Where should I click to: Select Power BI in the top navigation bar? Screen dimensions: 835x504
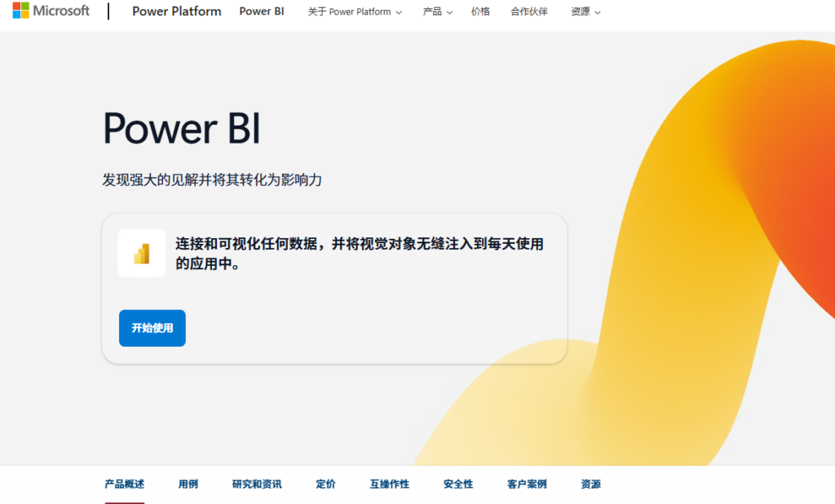point(262,11)
